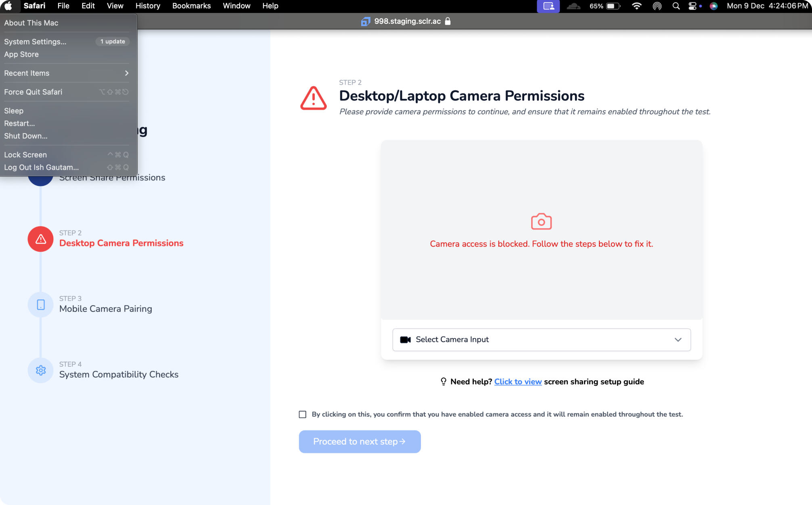Viewport: 812px width, 505px height.
Task: Expand the Recent Items submenu
Action: (x=67, y=73)
